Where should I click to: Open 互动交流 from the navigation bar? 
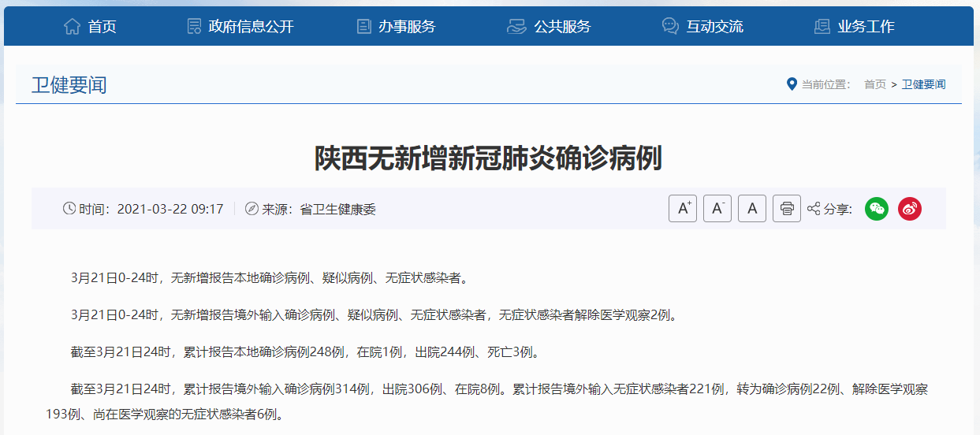(714, 27)
